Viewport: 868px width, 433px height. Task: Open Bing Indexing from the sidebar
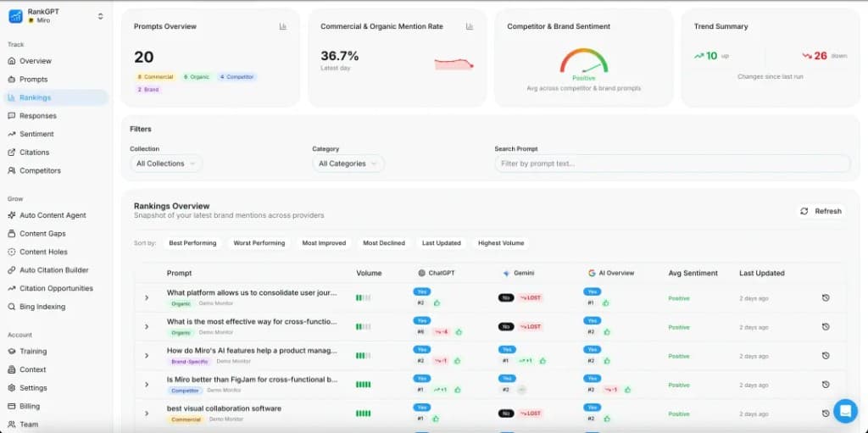click(x=42, y=307)
